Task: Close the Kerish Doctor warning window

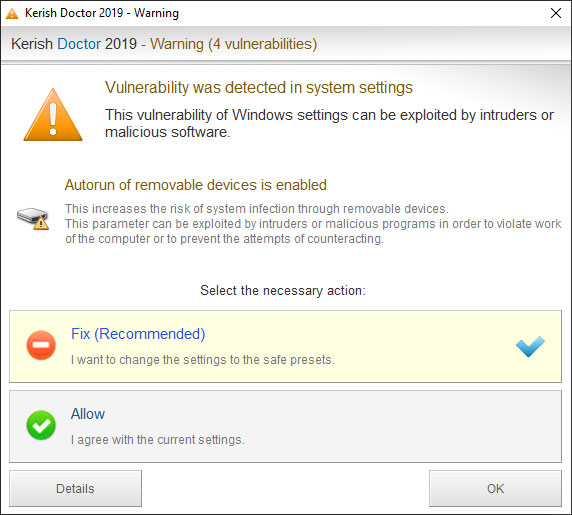Action: (x=556, y=13)
